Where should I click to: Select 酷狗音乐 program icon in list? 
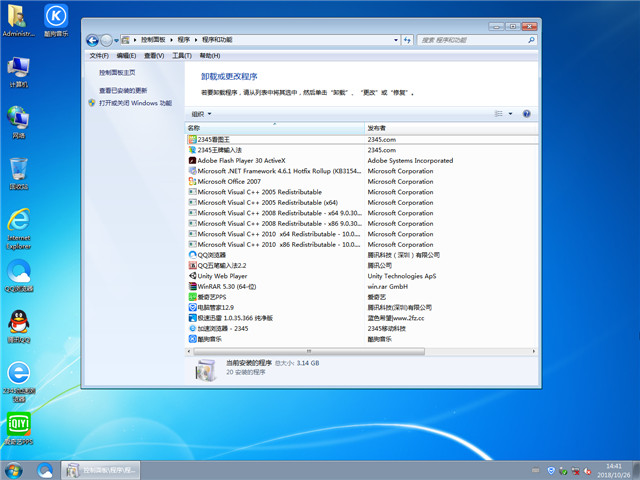pyautogui.click(x=192, y=339)
